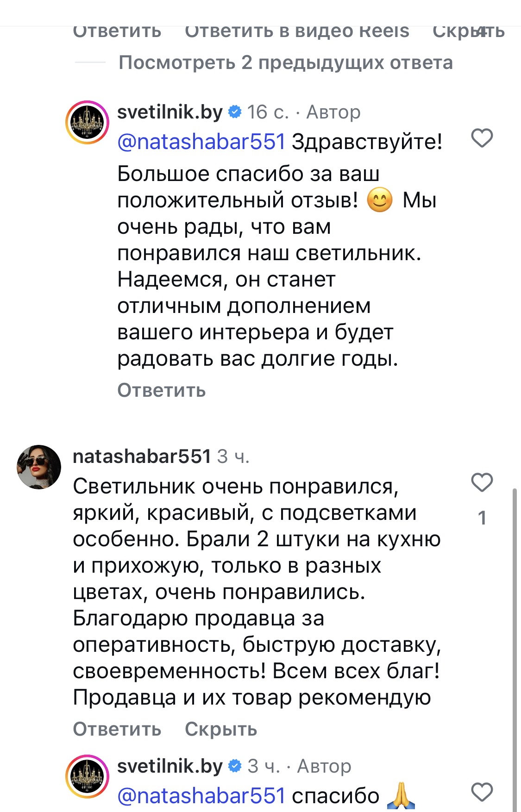Open @natashabar551 mention before "спасибо"
This screenshot has width=521, height=812.
tap(201, 796)
